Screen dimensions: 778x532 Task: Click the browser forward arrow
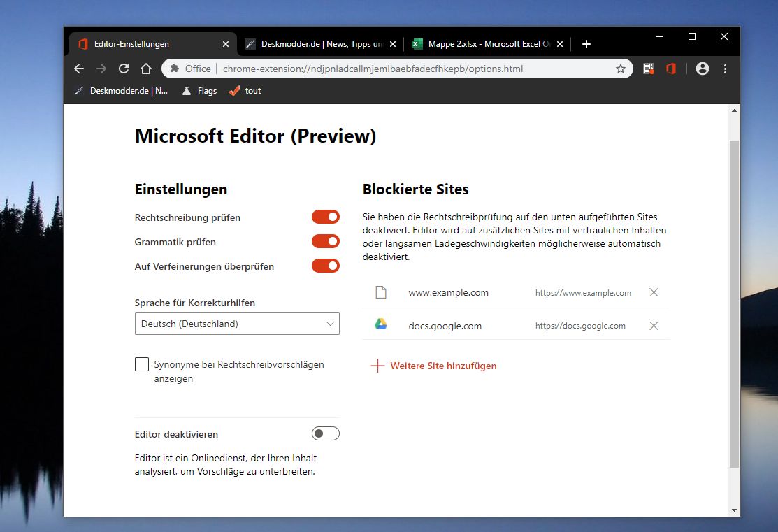coord(101,69)
